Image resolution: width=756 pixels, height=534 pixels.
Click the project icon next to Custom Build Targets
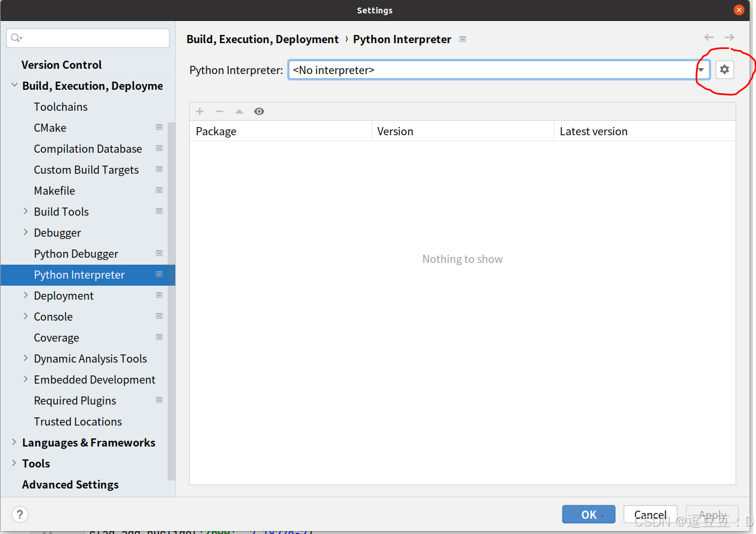pos(159,169)
